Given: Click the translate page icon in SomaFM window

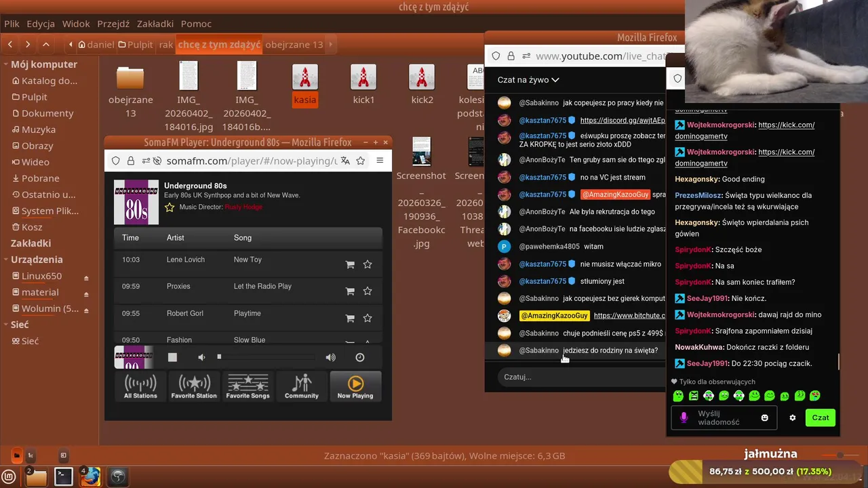Looking at the screenshot, I should (345, 161).
